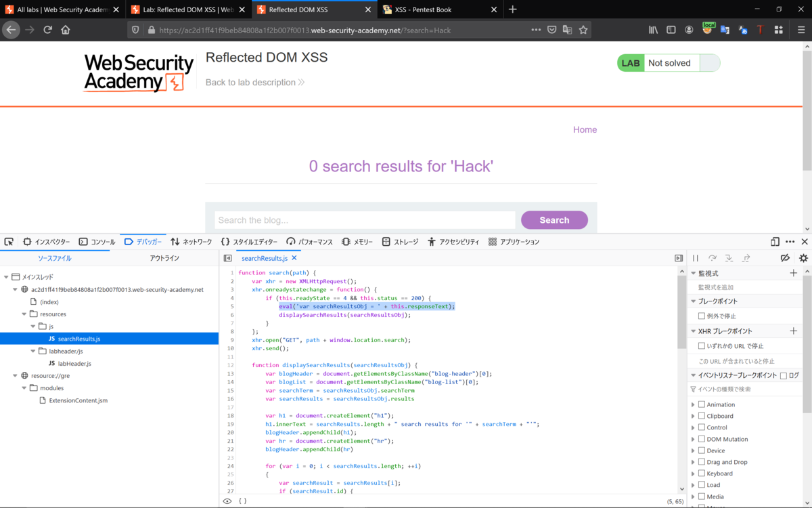Collapse the ブレークポイント section

(694, 301)
